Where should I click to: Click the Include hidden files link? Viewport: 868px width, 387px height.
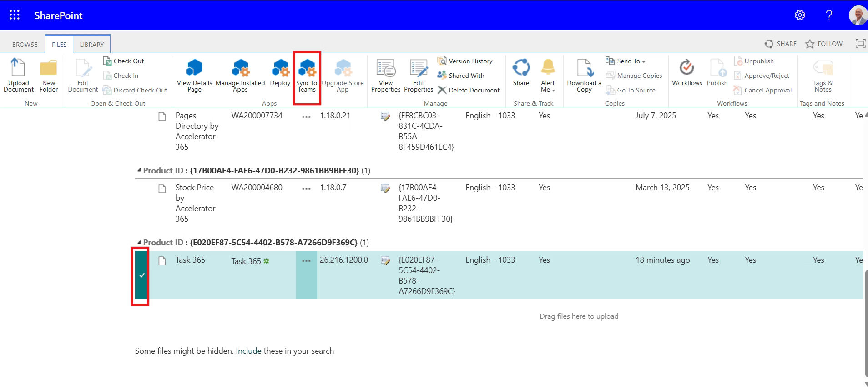[248, 351]
